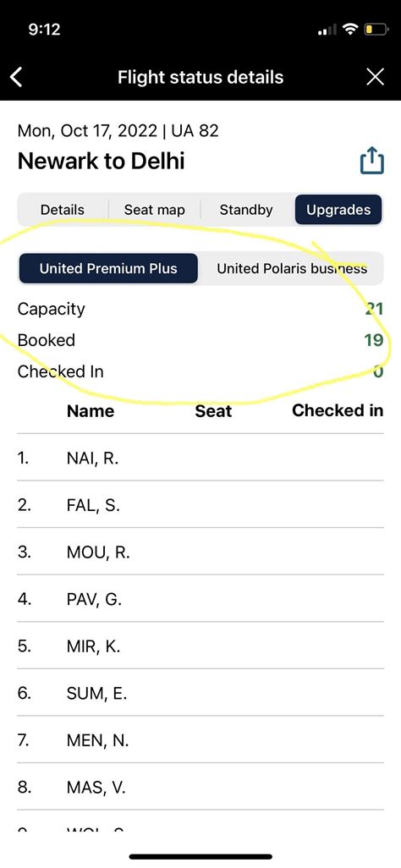Close the Flight status details screen
This screenshot has width=401, height=868.
(x=376, y=78)
